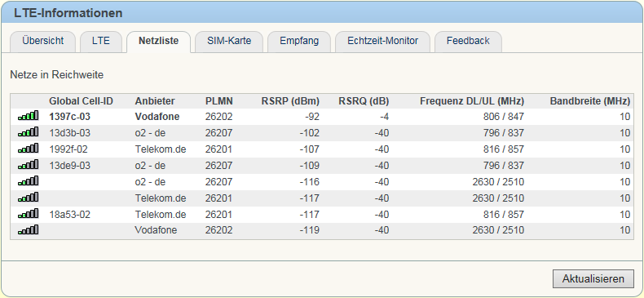Select the Netzliste tab
Viewport: 644px width, 298px height.
pos(158,41)
